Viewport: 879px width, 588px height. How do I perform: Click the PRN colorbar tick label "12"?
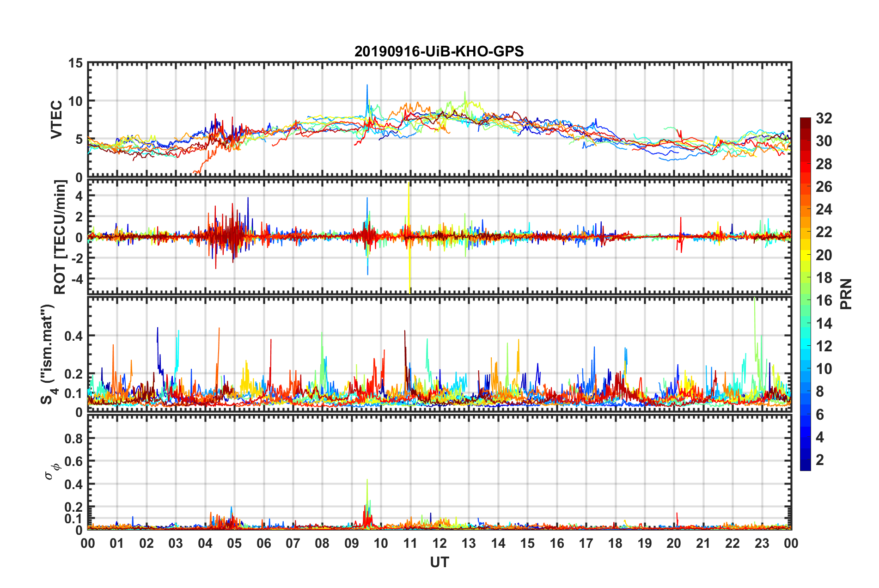(x=824, y=346)
